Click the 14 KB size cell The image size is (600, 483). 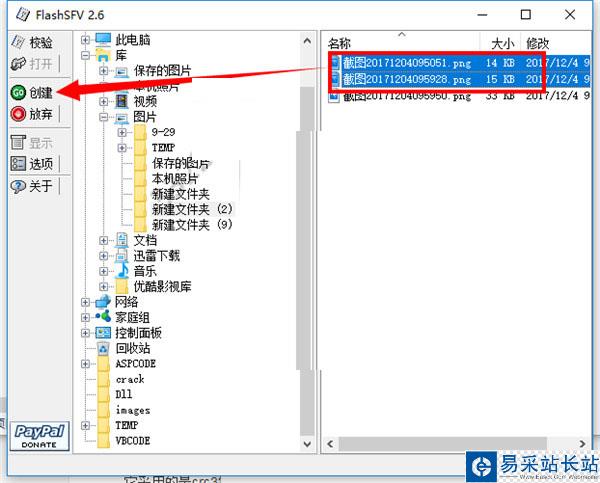[x=500, y=63]
